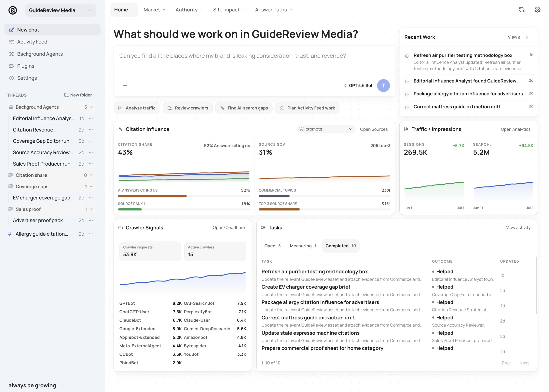This screenshot has height=392, width=549.
Task: Click the completed status circle for Refresh air purifier
Action: 407,56
